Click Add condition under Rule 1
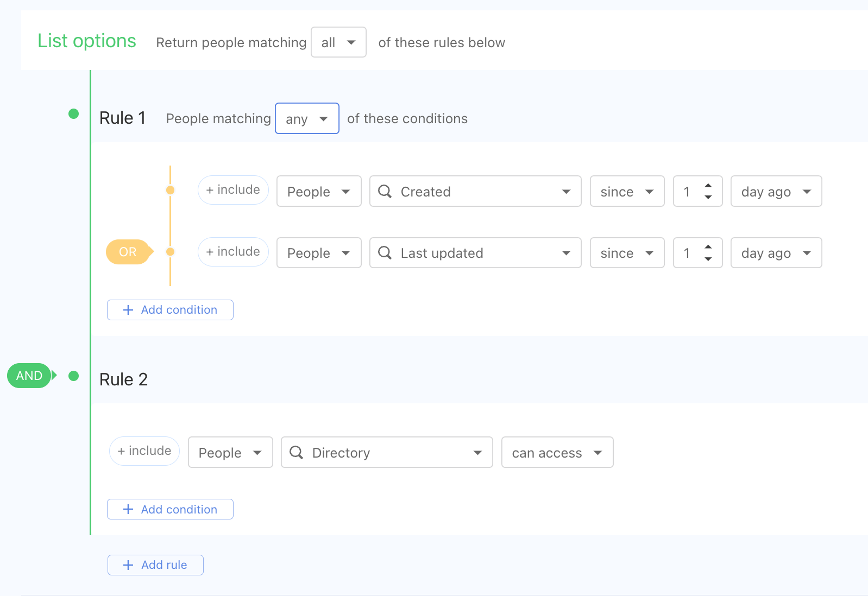868x596 pixels. pos(170,310)
